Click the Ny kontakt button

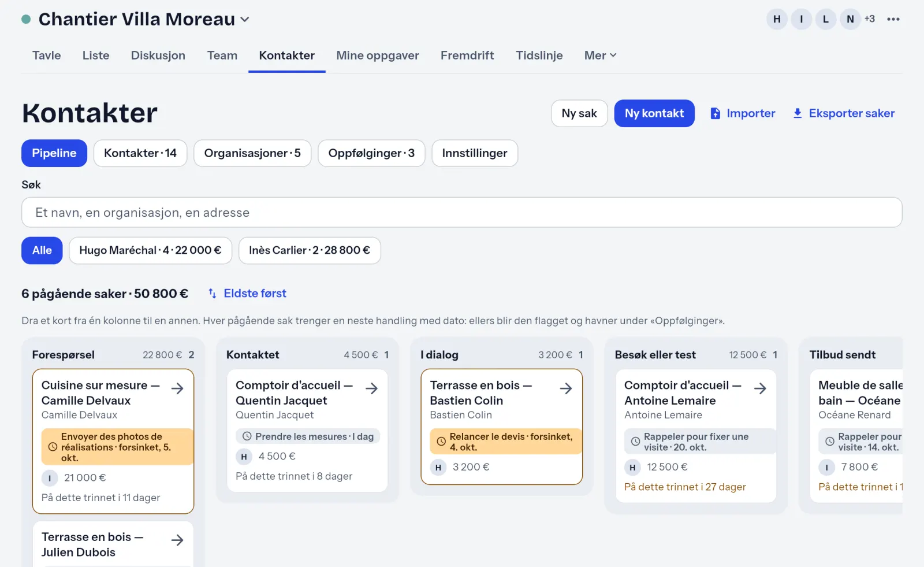click(654, 113)
